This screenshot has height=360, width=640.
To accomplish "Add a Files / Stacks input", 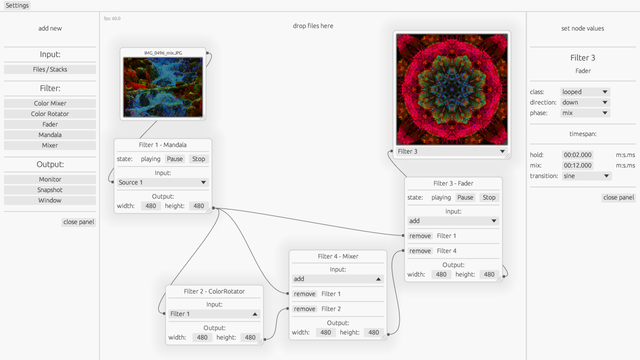I will [50, 69].
